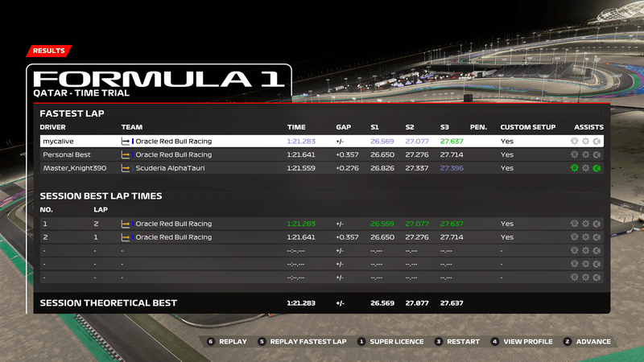Click the DRIVER column header
The image size is (644, 362).
(x=52, y=127)
